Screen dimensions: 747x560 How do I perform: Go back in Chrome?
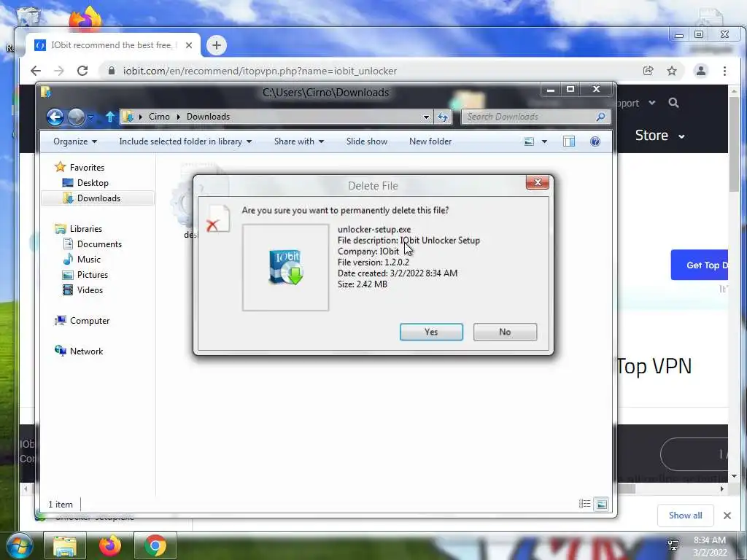pyautogui.click(x=36, y=71)
